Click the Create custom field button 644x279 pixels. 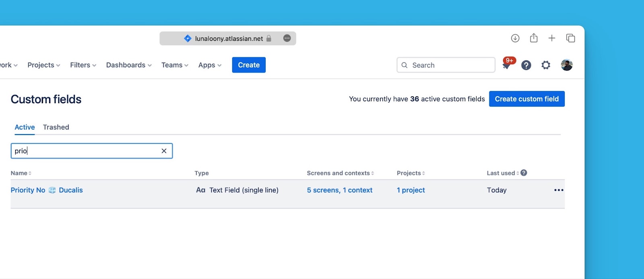[526, 99]
